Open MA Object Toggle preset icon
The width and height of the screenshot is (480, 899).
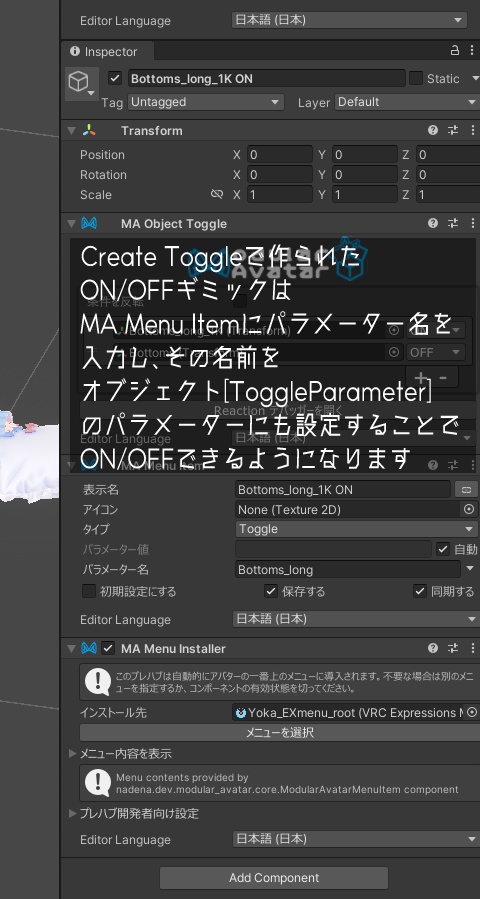[x=453, y=224]
